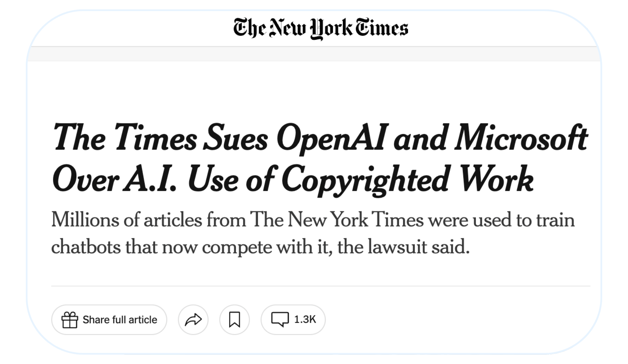Click "Millions of articles" in the summary
Image resolution: width=628 pixels, height=364 pixels.
tap(126, 220)
